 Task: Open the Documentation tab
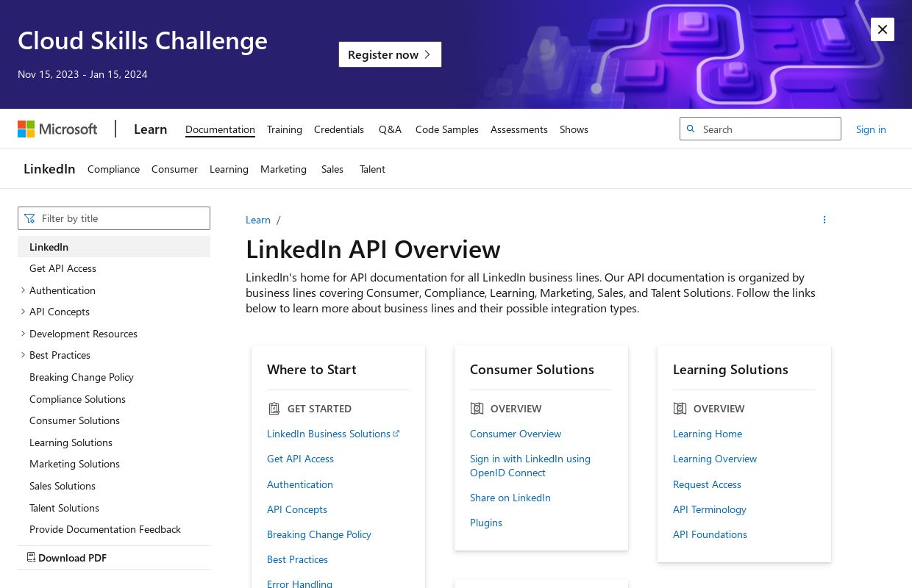[x=220, y=129]
